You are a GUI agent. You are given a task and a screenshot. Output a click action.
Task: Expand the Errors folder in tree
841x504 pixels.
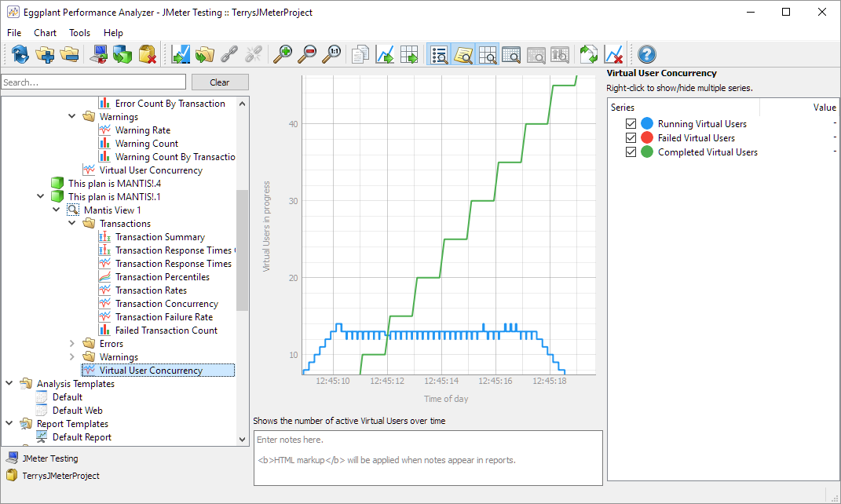[72, 344]
